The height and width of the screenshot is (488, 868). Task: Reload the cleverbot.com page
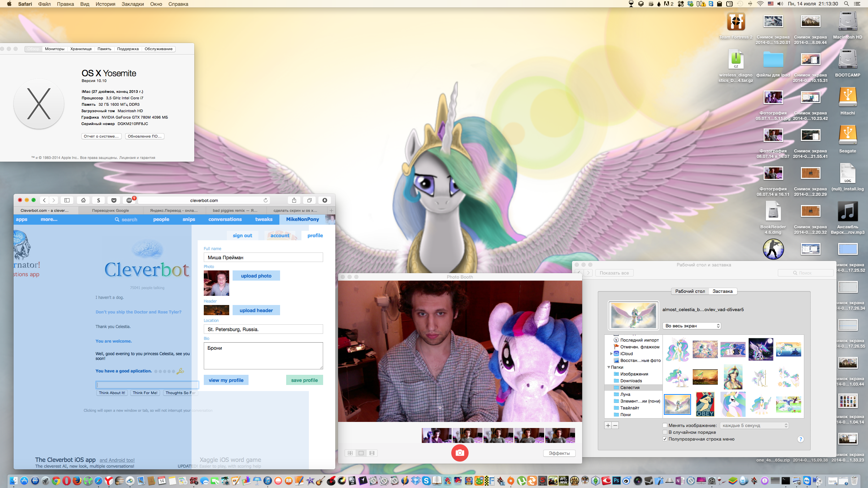pos(265,200)
